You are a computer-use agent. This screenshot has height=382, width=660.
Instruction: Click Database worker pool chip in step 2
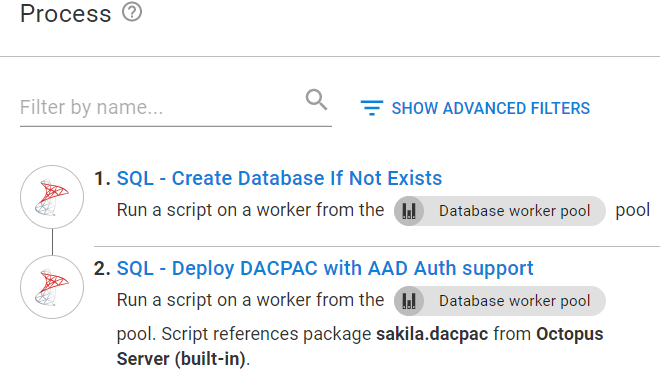[x=500, y=301]
